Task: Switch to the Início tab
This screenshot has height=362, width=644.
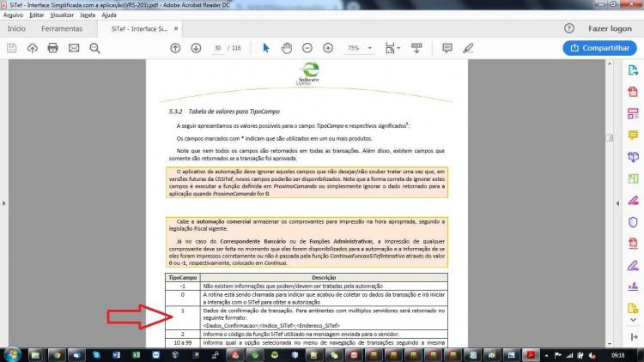Action: tap(16, 28)
